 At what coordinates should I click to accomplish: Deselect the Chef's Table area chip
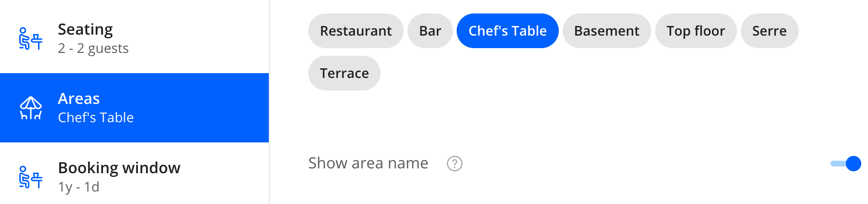coord(507,31)
